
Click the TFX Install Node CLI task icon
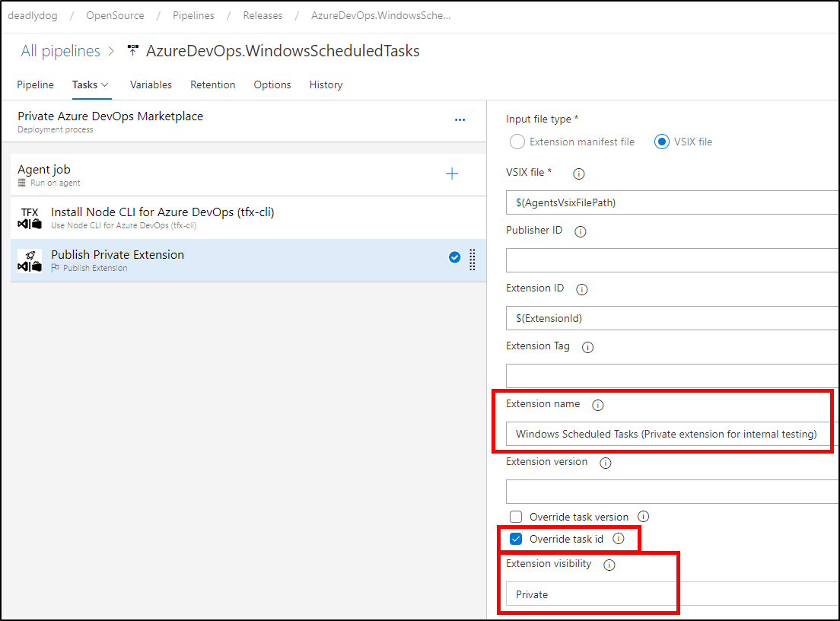tap(30, 218)
